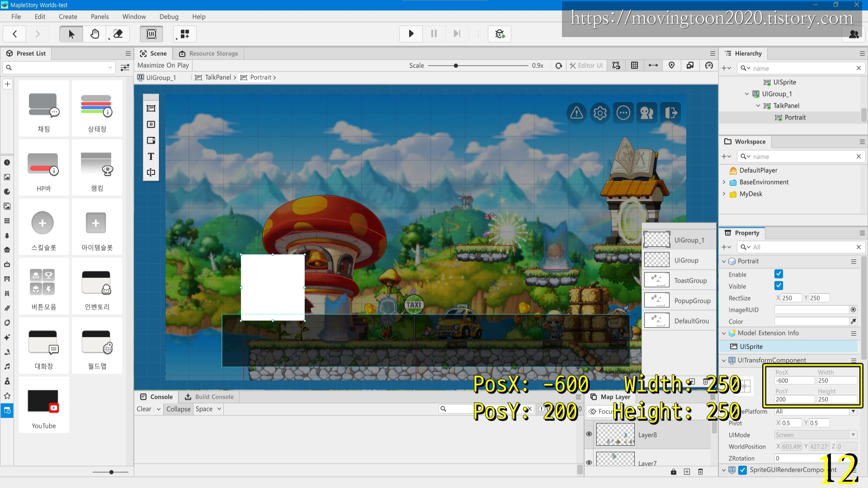Collapse the Portrait property section

pyautogui.click(x=724, y=261)
